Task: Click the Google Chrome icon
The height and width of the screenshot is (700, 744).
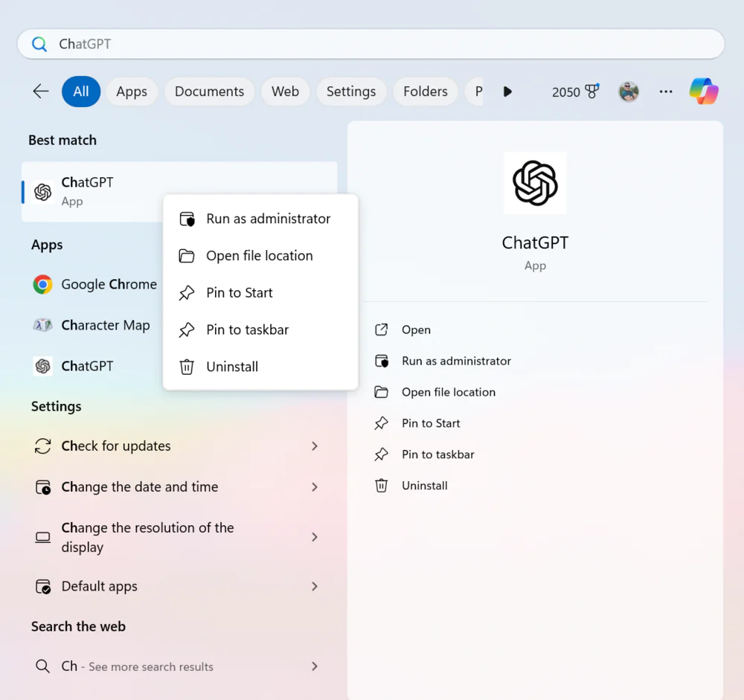Action: tap(42, 284)
